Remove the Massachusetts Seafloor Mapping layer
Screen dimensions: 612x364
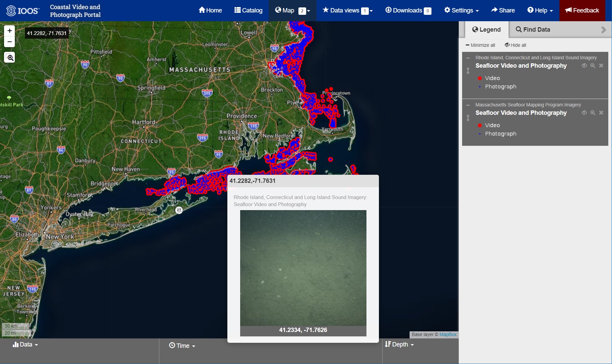point(601,113)
